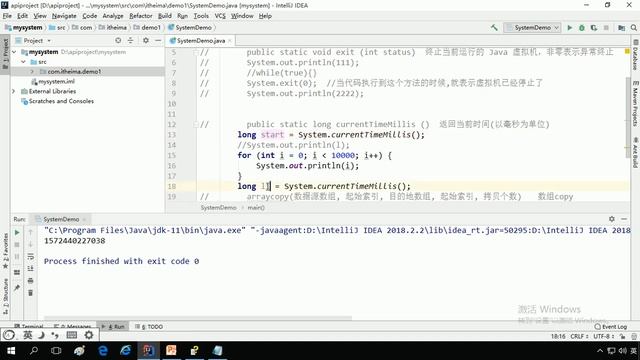
Task: Close the SystemDemo.java editor tab
Action: 229,40
